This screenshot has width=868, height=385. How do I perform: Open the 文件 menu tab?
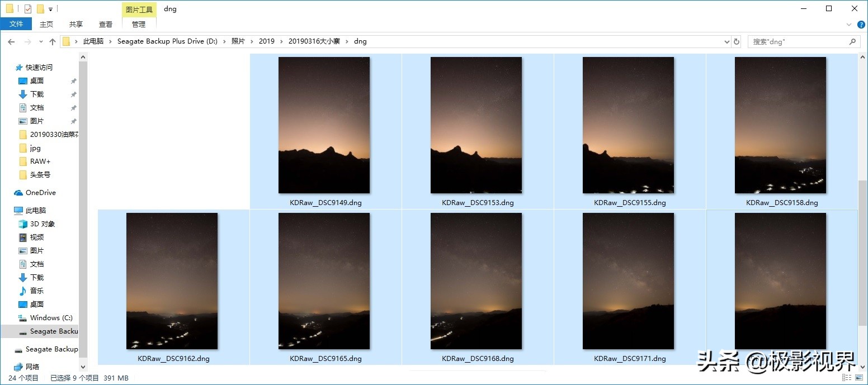17,24
